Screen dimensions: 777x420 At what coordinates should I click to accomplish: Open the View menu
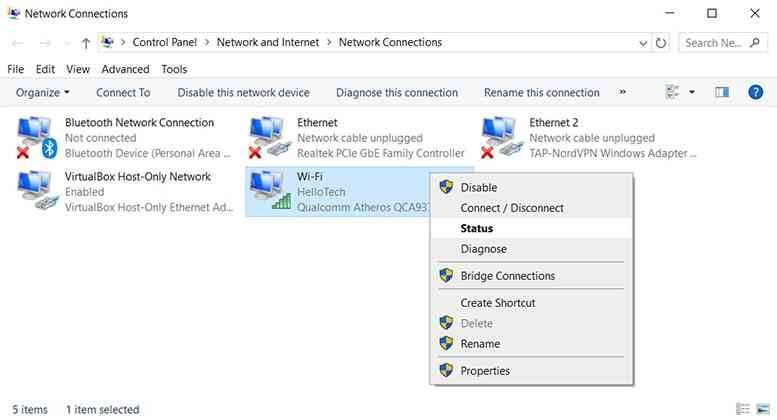click(78, 69)
